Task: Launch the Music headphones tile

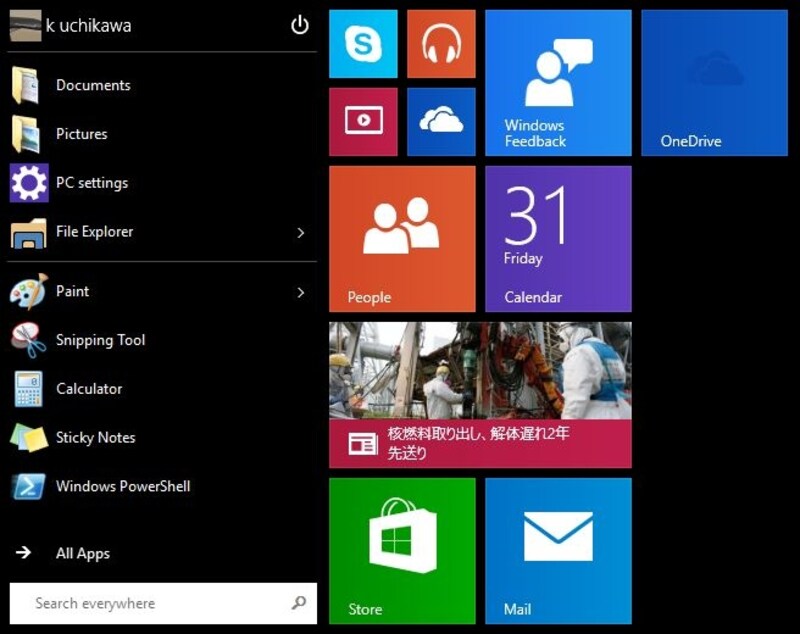Action: tap(441, 44)
